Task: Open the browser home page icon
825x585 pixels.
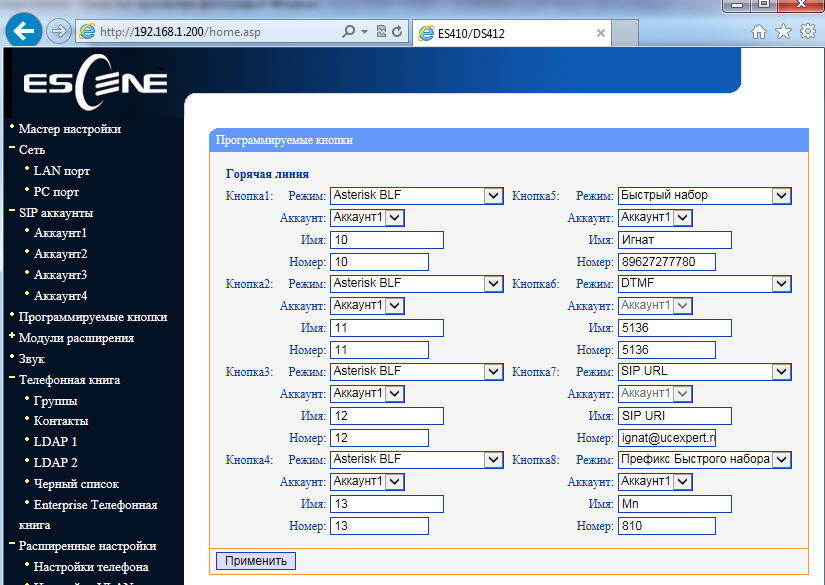Action: coord(759,32)
